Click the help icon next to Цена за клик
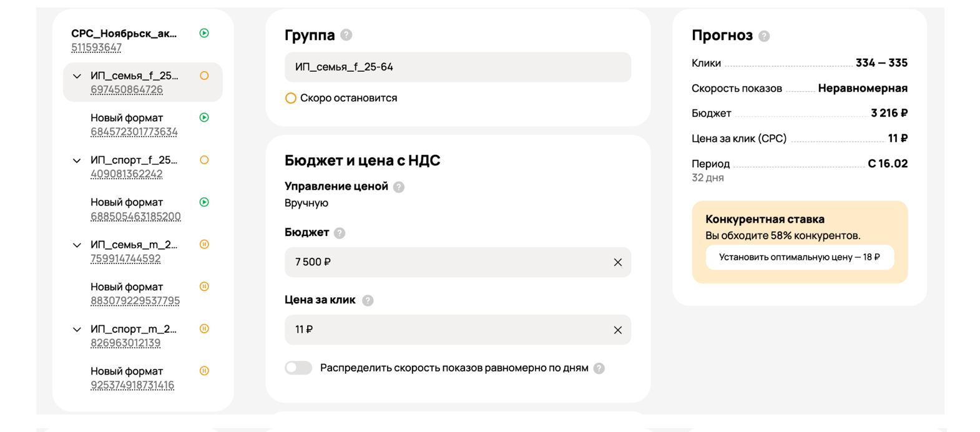The image size is (980, 432). pyautogui.click(x=368, y=300)
